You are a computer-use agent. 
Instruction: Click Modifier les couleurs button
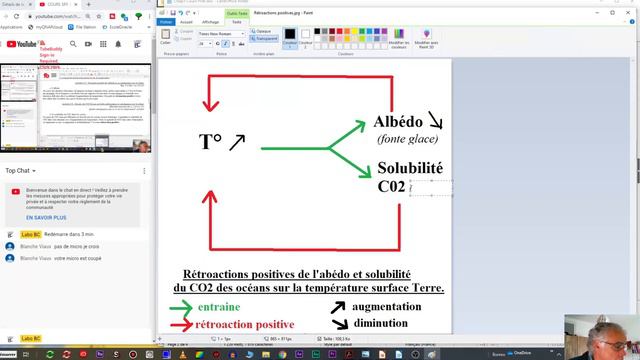point(399,38)
